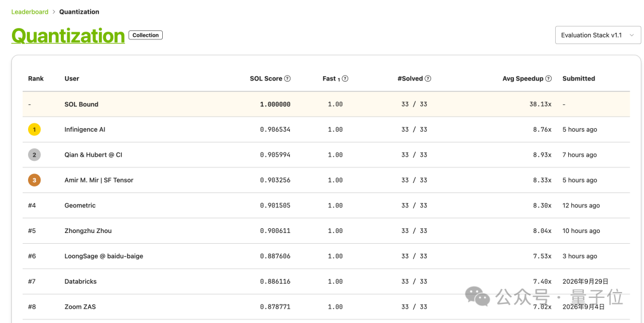Click the 2026年9月29日 submitted date

586,281
